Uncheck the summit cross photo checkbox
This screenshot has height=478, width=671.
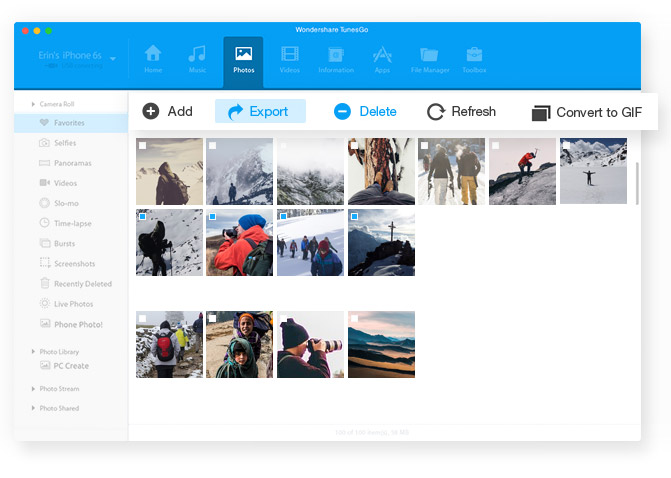tap(354, 217)
